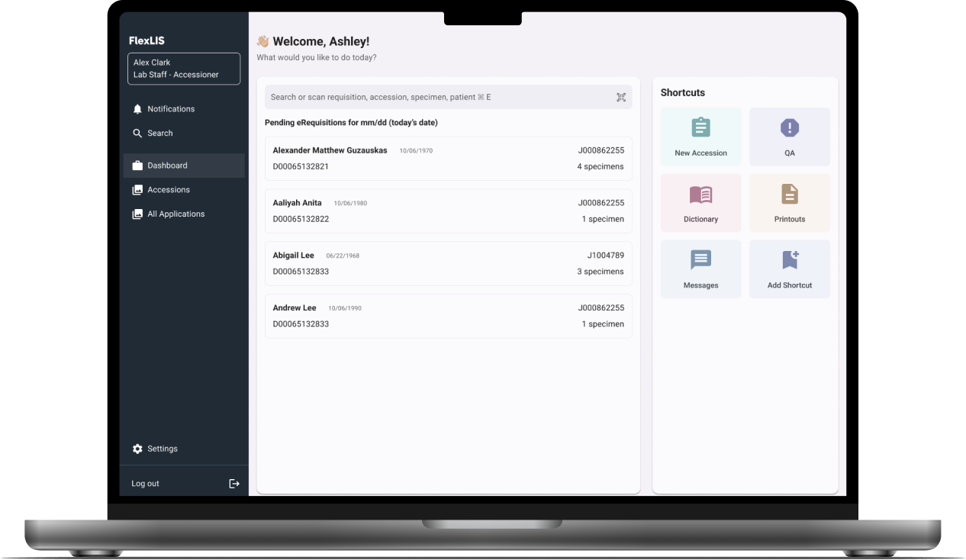
Task: Open the Dictionary shortcut label
Action: 700,220
